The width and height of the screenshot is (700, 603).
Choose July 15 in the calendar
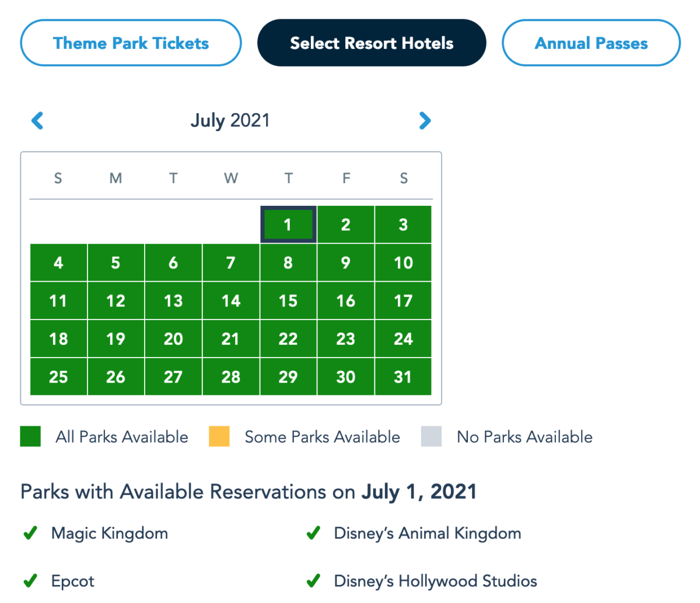(288, 301)
